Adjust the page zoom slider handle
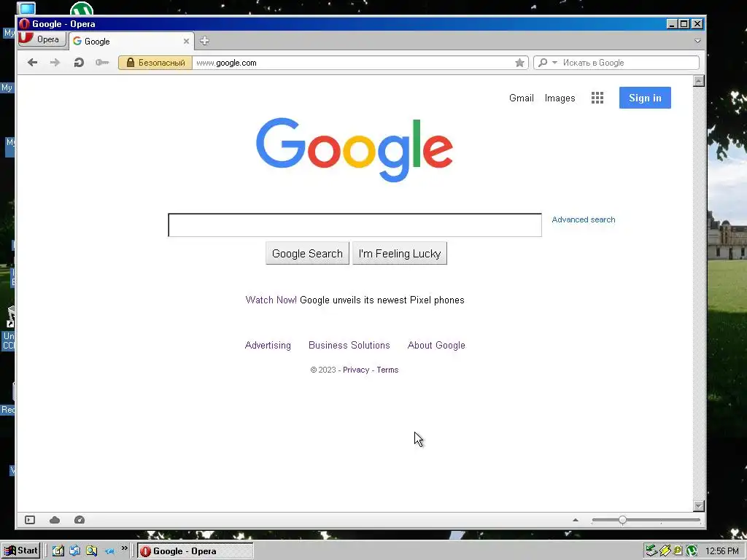Viewport: 747px width, 560px height. [x=623, y=520]
